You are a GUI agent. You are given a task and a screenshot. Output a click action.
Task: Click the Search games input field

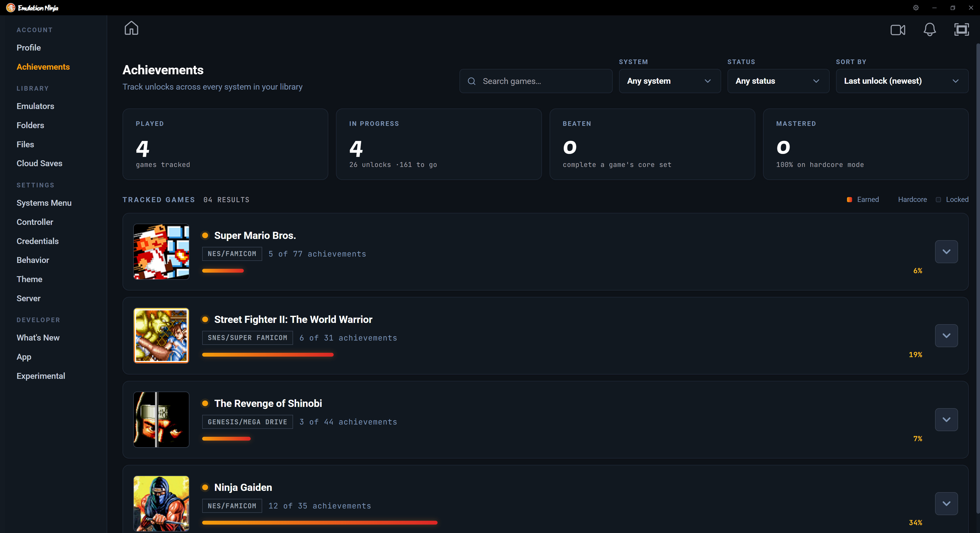pyautogui.click(x=536, y=81)
